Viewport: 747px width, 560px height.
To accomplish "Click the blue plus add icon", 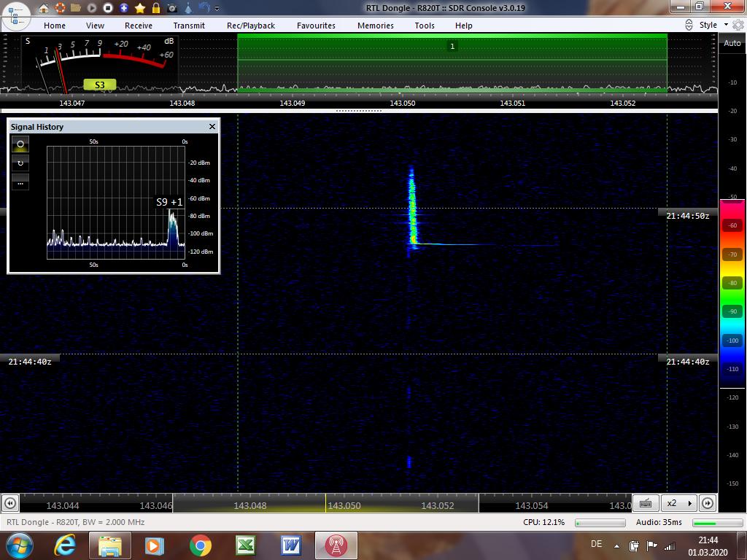I will [x=124, y=7].
